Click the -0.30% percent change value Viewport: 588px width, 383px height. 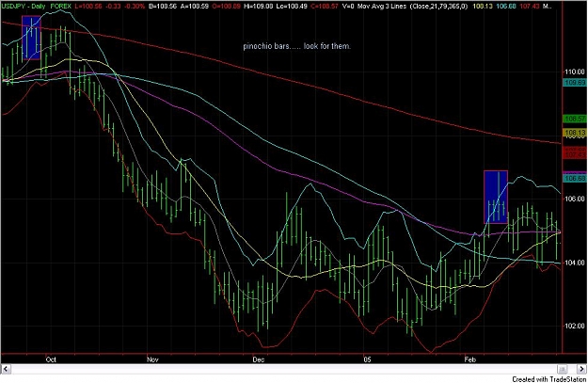pos(134,7)
